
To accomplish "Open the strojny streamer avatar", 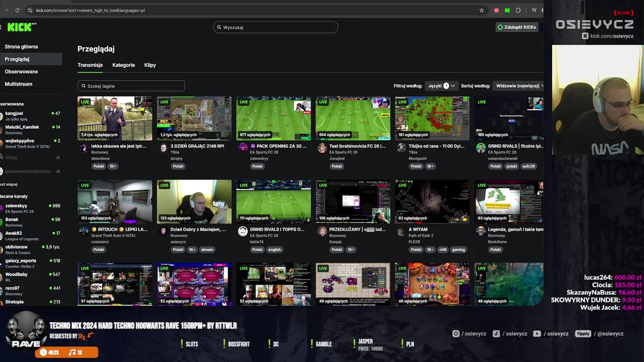I will tap(163, 148).
